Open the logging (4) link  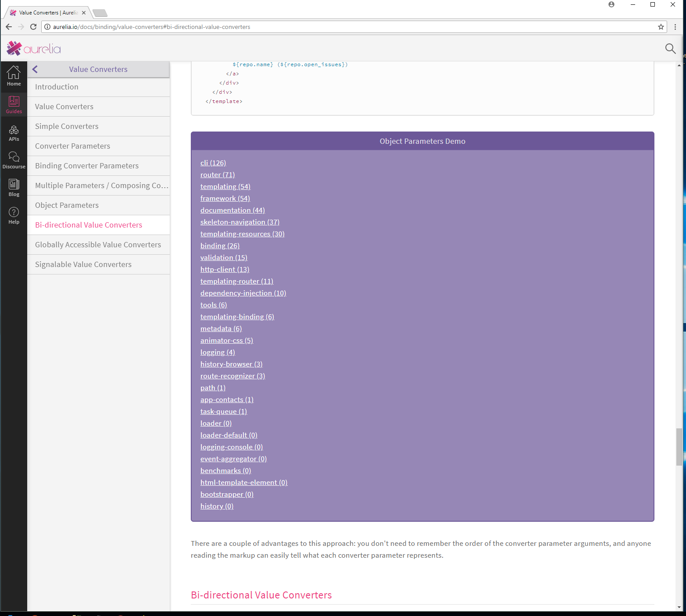pyautogui.click(x=218, y=352)
